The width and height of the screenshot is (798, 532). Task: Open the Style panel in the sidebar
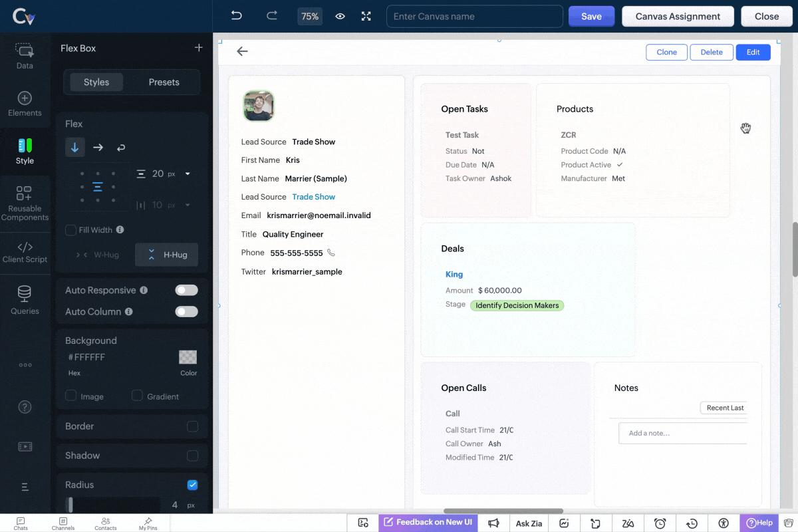point(25,152)
